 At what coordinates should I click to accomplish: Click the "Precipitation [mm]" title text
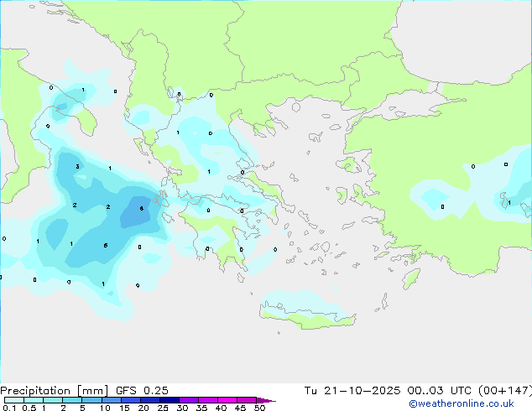click(x=55, y=391)
